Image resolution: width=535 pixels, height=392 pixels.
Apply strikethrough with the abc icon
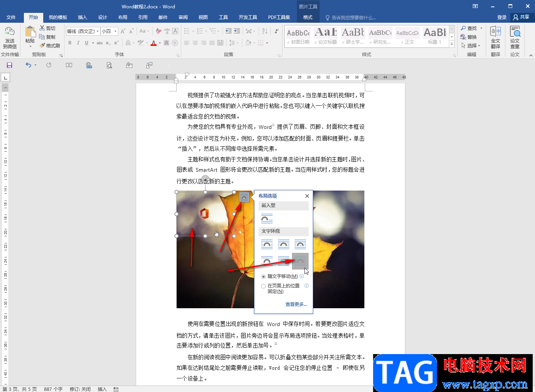pyautogui.click(x=100, y=43)
